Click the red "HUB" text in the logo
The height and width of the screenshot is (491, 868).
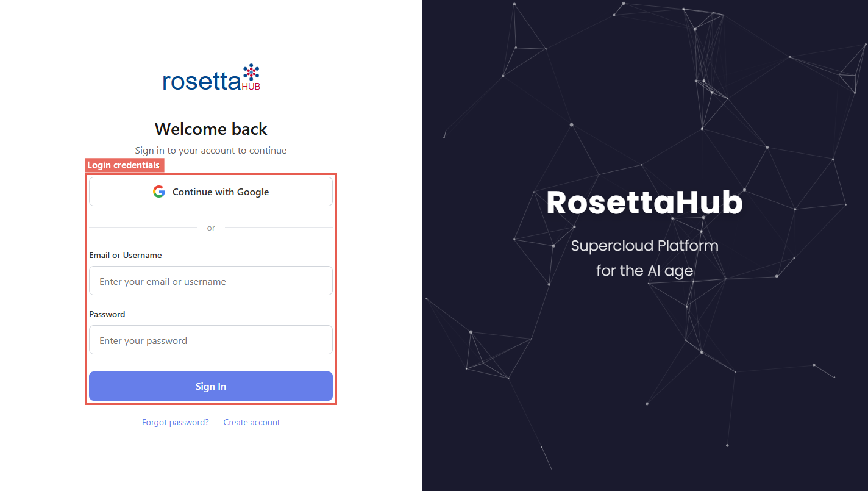click(251, 87)
